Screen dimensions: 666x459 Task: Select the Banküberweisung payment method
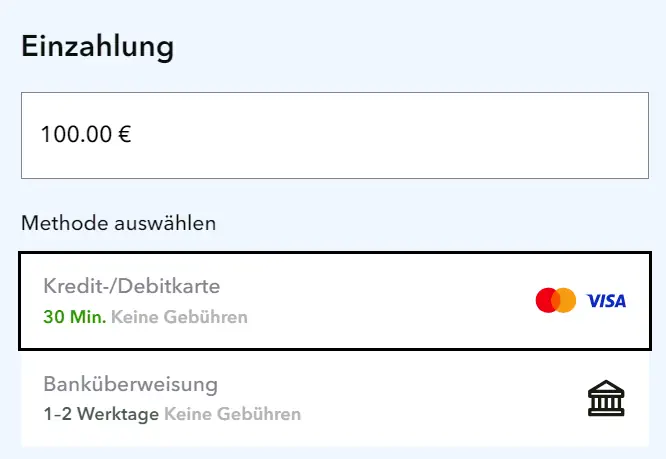[300, 399]
